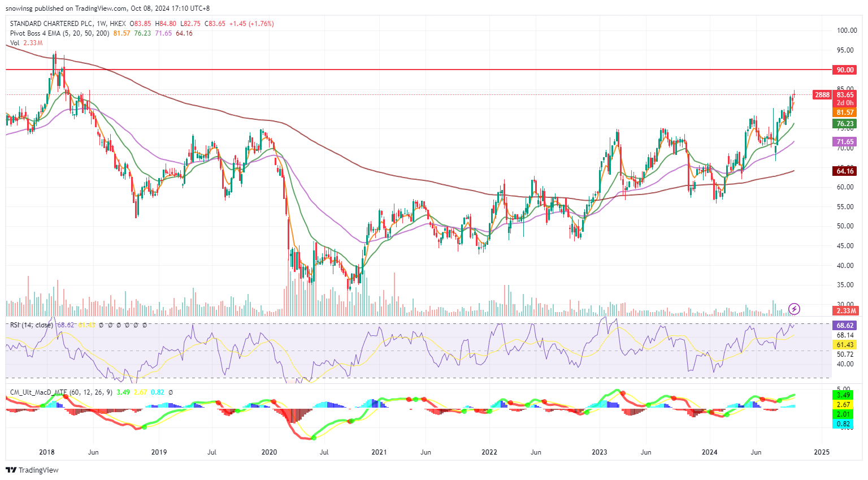Click the 95.00 price axis label
Viewport: 868px width, 480px height.
845,50
